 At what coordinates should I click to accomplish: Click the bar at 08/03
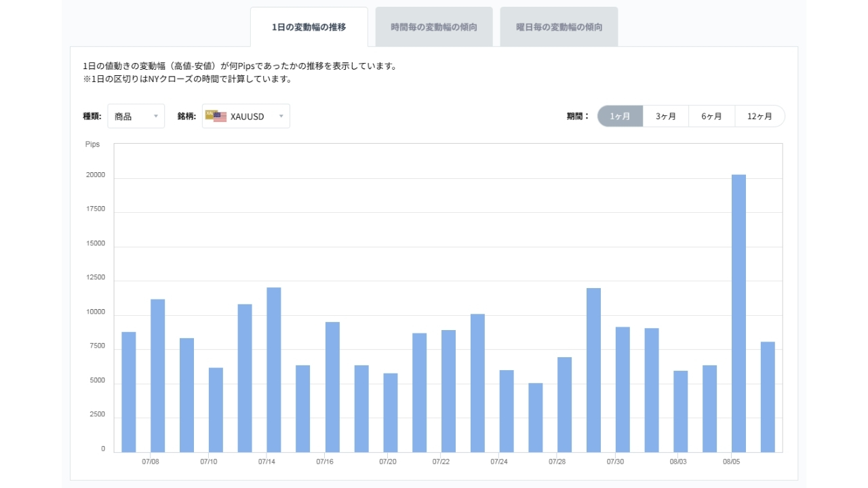pyautogui.click(x=681, y=411)
